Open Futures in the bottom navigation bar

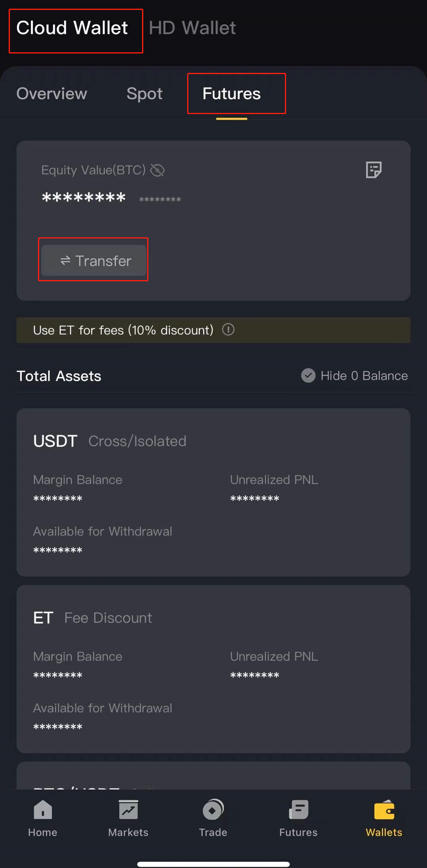click(x=298, y=818)
